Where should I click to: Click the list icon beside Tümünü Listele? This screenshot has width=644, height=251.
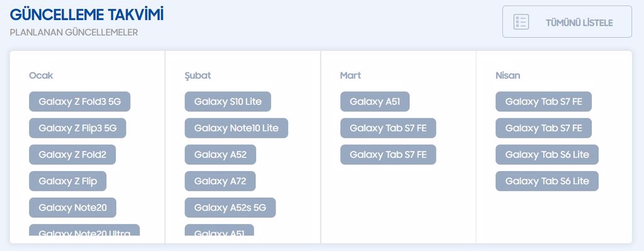521,22
